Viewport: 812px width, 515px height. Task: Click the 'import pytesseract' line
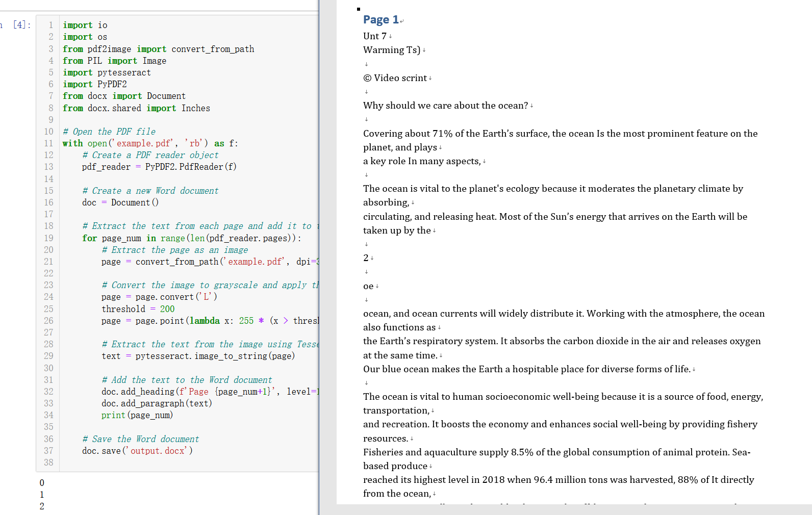click(107, 72)
